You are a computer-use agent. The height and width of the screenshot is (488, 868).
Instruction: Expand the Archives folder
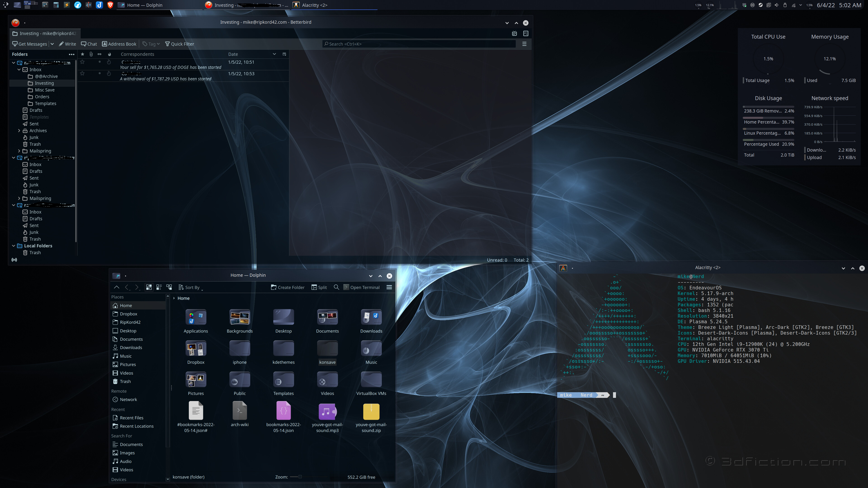click(x=19, y=131)
